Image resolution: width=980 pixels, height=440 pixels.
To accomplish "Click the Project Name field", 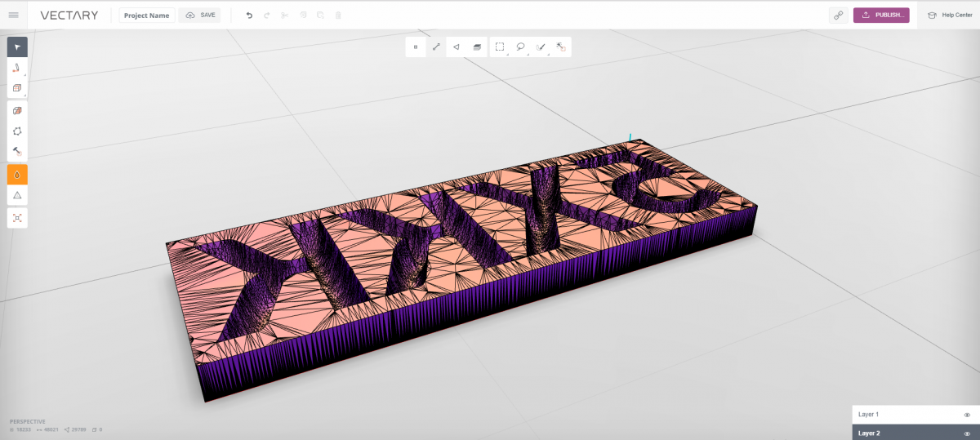I will coord(147,16).
